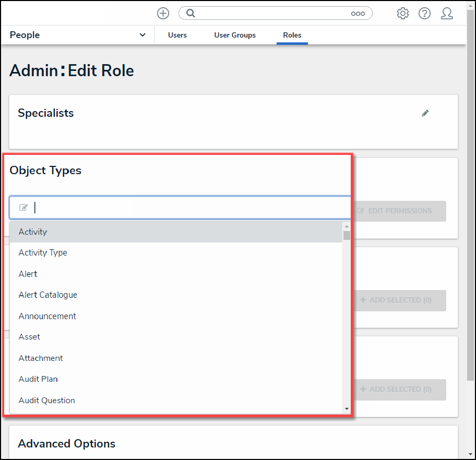Switch to the User Groups tab

[x=235, y=35]
